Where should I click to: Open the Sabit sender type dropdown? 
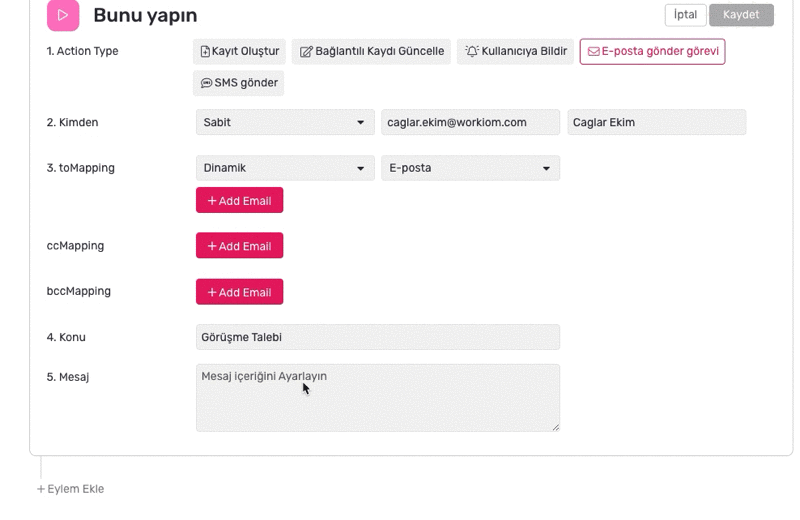point(285,122)
